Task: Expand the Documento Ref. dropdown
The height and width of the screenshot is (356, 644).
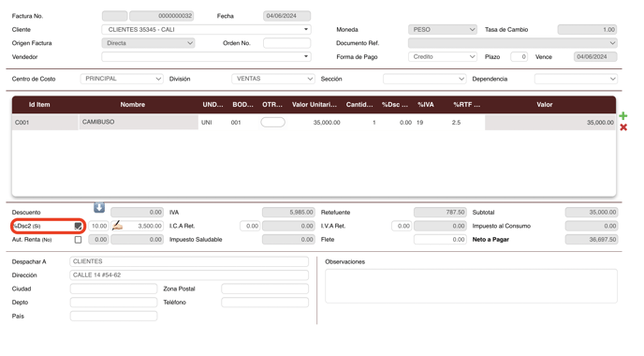Action: 513,43
